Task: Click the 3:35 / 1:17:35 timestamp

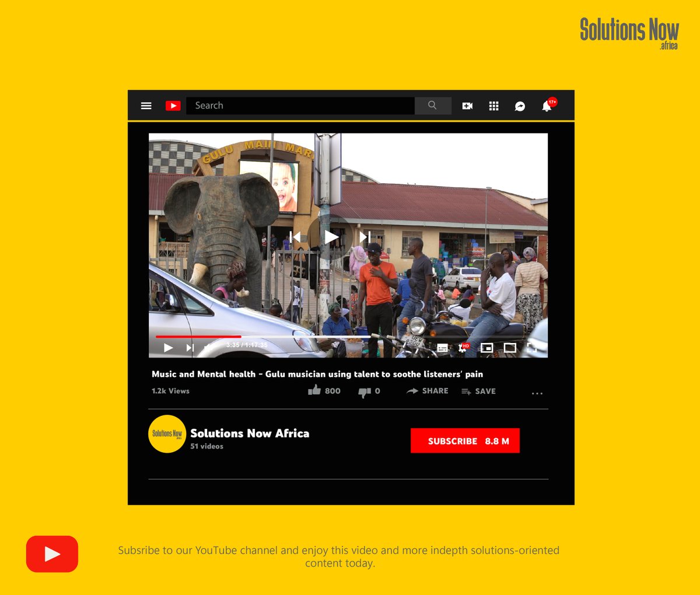Action: click(247, 345)
